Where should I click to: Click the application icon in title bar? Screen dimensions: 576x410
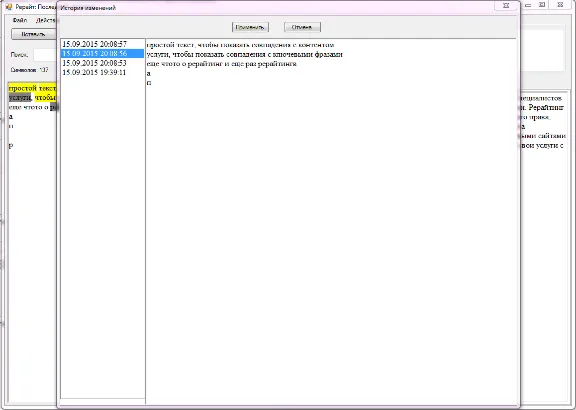coord(9,7)
